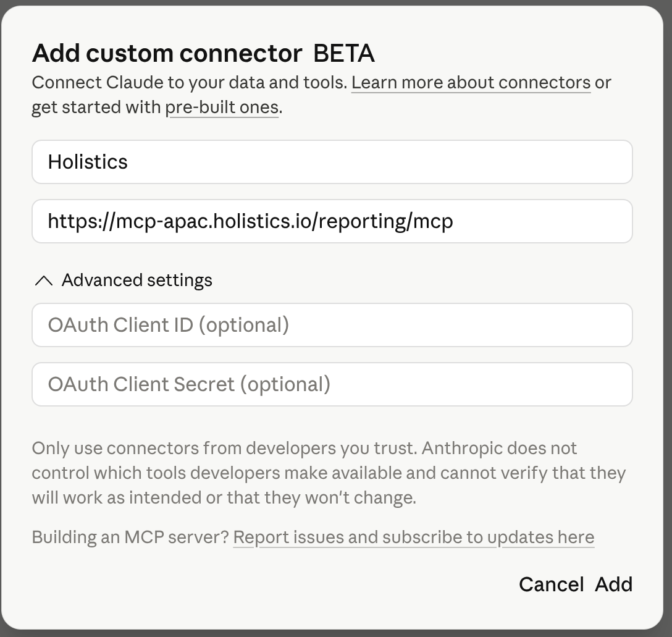Screen dimensions: 672x637
Task: Click the BETA label
Action: coord(343,54)
